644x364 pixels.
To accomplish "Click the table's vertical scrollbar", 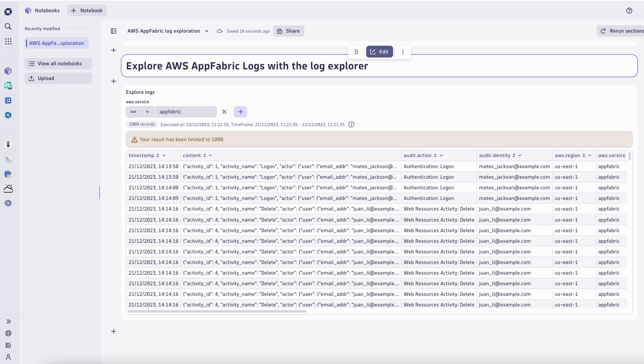I will [x=630, y=156].
